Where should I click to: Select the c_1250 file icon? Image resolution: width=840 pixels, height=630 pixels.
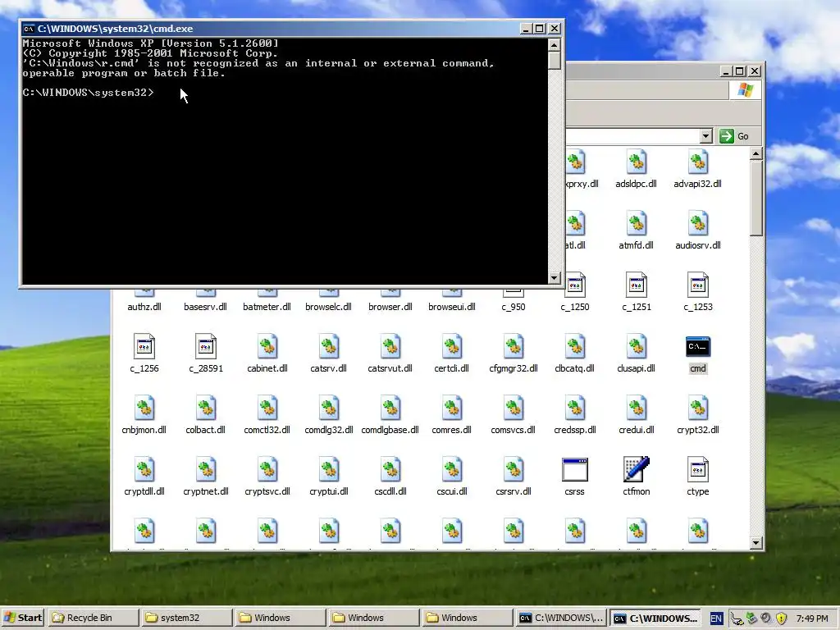pyautogui.click(x=574, y=285)
